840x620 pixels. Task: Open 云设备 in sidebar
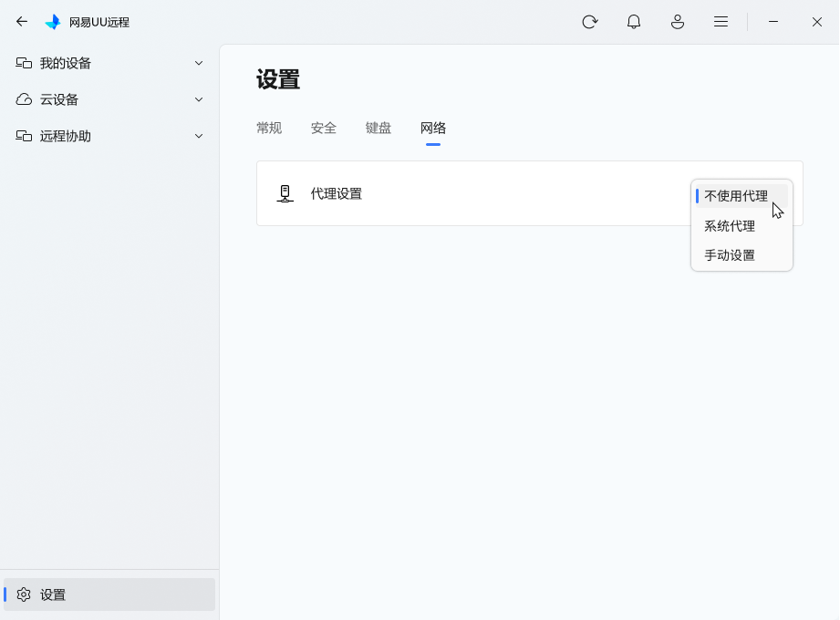(109, 99)
